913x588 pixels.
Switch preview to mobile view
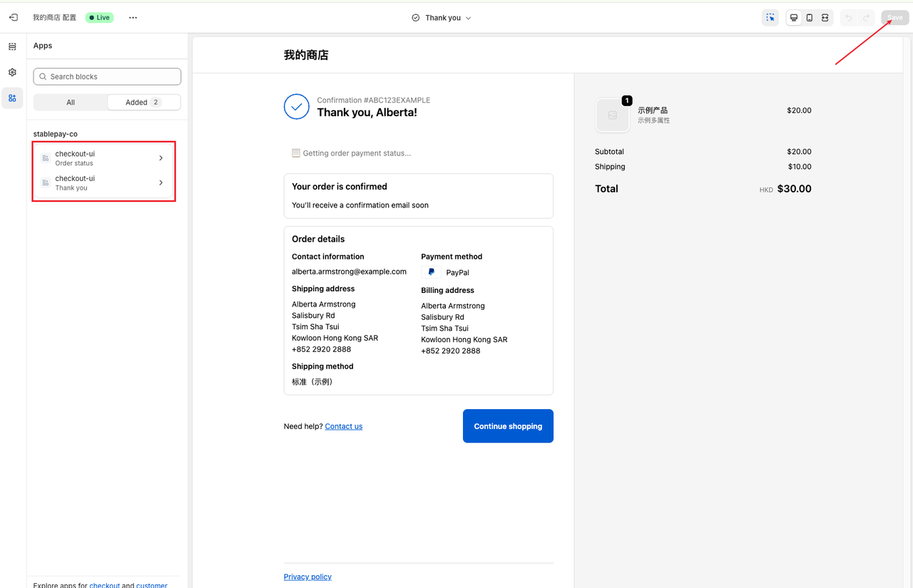click(x=809, y=17)
